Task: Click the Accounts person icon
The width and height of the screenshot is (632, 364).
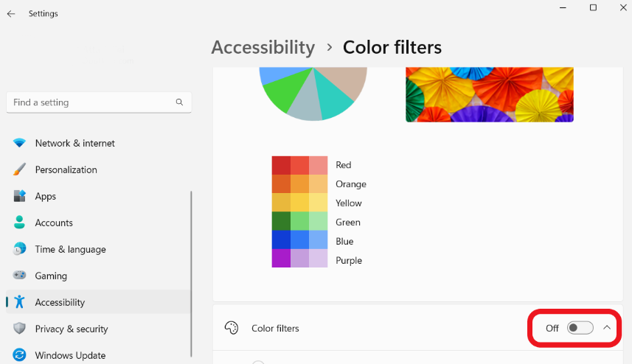Action: 20,223
